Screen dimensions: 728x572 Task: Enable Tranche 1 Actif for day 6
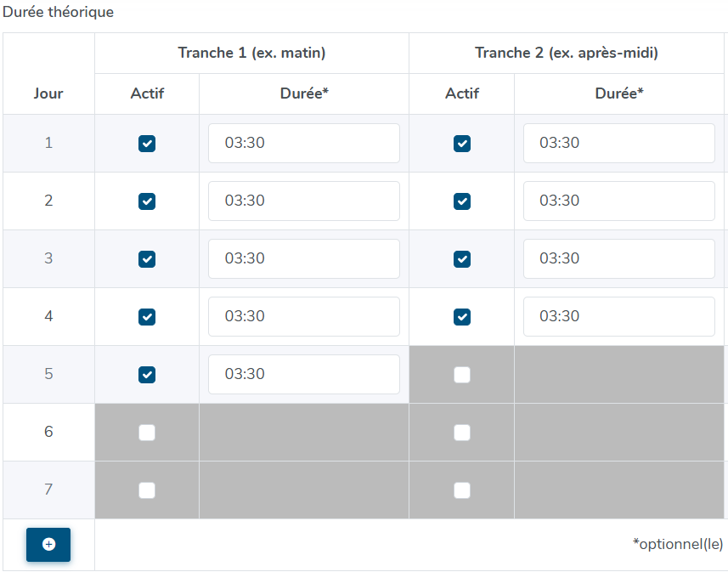pos(147,433)
